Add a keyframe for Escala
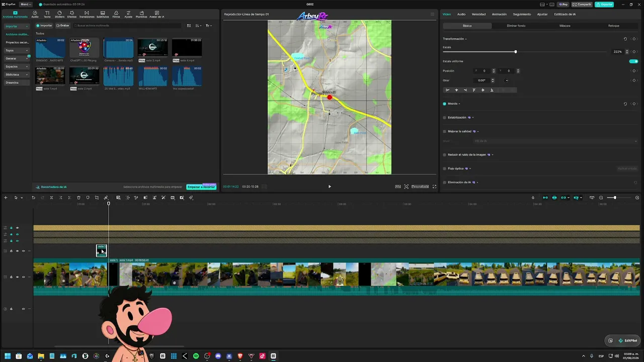This screenshot has height=362, width=644. coord(634,52)
